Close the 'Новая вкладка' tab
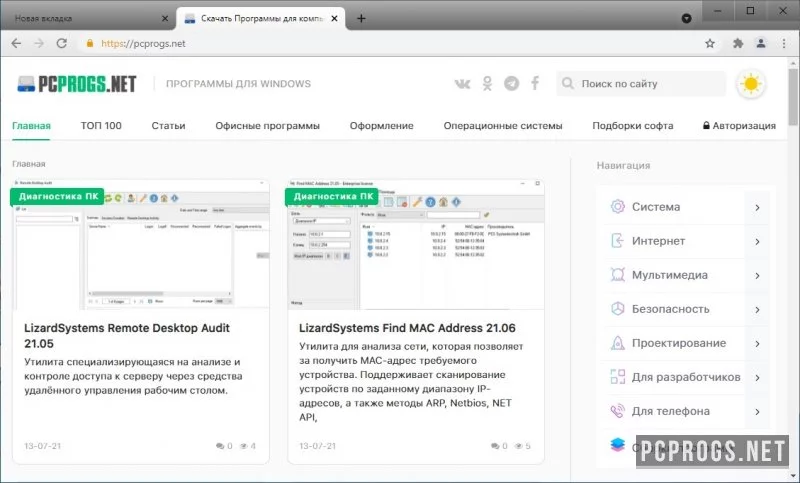This screenshot has width=800, height=483. pos(165,18)
